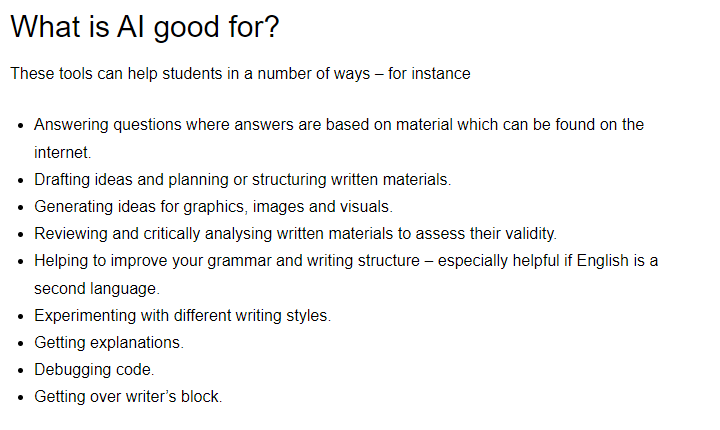Screen dimensions: 720x430
Task: Click the bullet dot before "Getting over writer's block"
Action: coord(21,397)
